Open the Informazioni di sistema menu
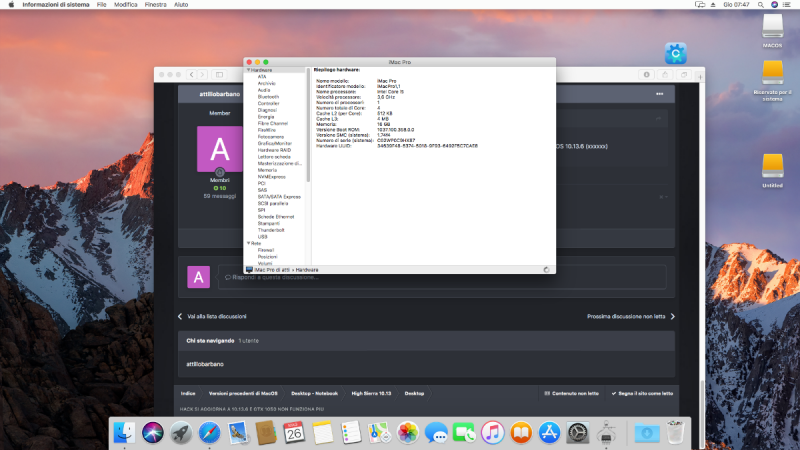 (x=56, y=5)
